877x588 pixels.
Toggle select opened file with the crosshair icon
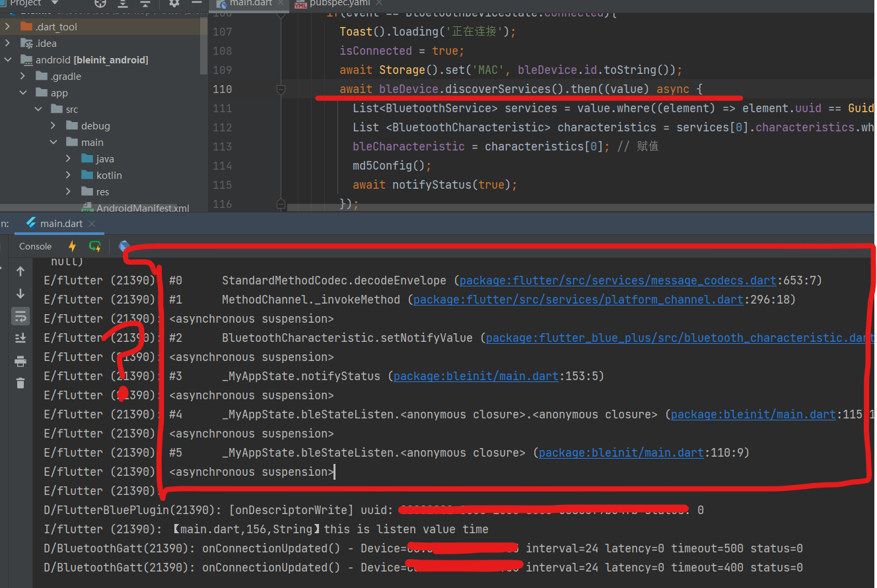tap(100, 4)
